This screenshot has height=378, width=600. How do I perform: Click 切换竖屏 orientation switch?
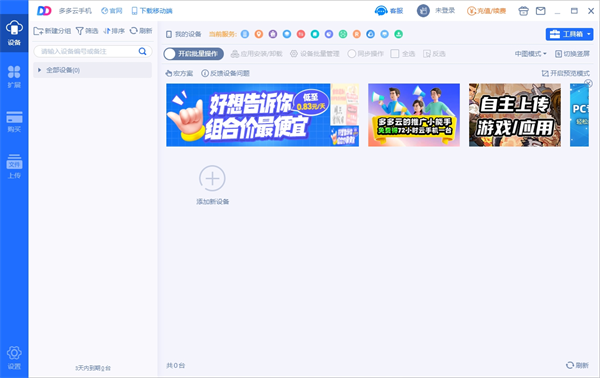point(572,54)
